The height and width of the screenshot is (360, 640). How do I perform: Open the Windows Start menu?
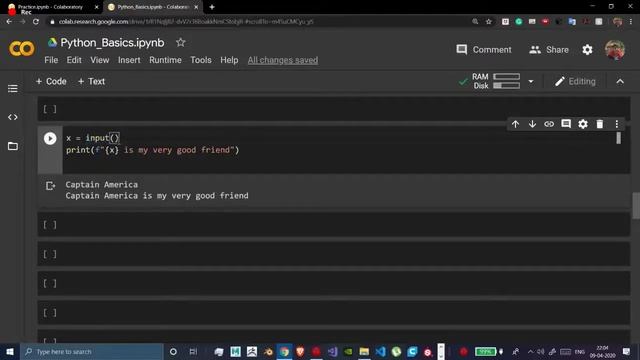(x=10, y=351)
